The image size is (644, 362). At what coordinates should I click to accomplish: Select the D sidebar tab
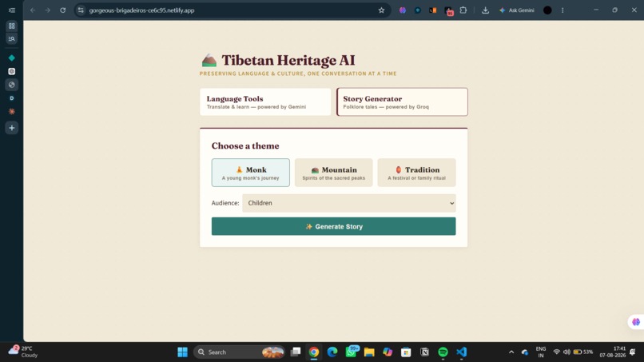click(11, 98)
